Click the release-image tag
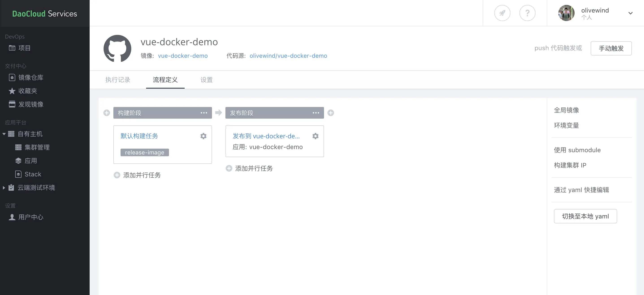The image size is (644, 295). [145, 152]
